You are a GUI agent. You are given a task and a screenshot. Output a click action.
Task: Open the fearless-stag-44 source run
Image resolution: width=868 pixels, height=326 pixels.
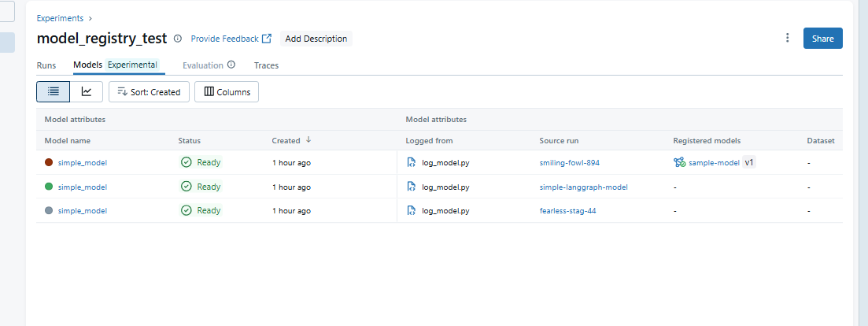click(567, 211)
